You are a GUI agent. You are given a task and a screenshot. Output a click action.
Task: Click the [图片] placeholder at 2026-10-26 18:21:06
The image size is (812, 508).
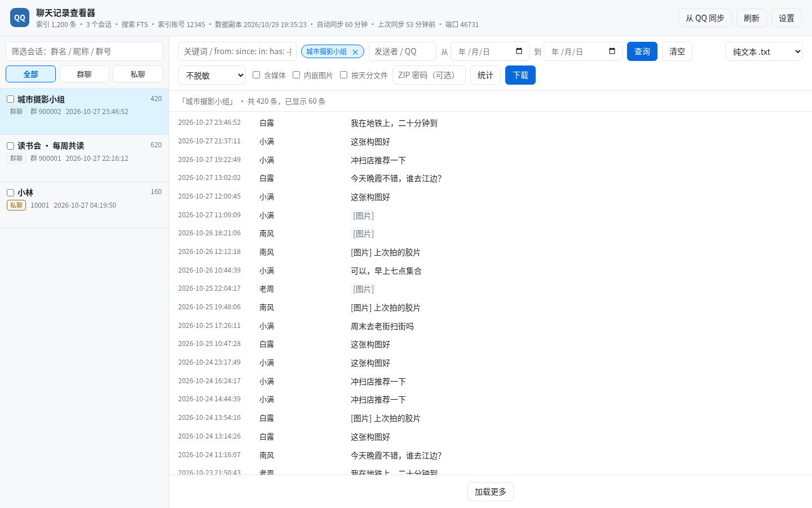363,234
